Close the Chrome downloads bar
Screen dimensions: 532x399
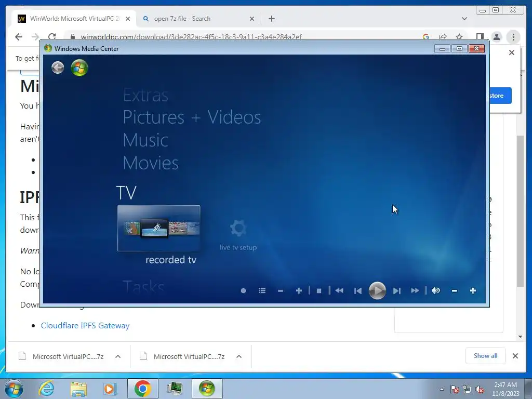click(x=515, y=356)
